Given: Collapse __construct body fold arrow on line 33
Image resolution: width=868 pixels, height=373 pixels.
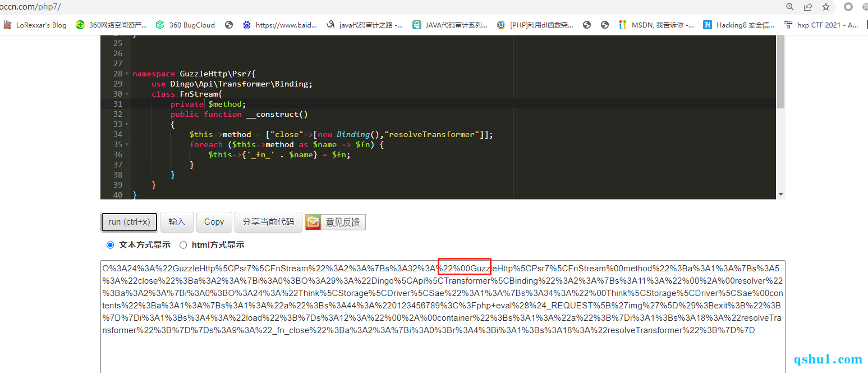Looking at the screenshot, I should (127, 124).
